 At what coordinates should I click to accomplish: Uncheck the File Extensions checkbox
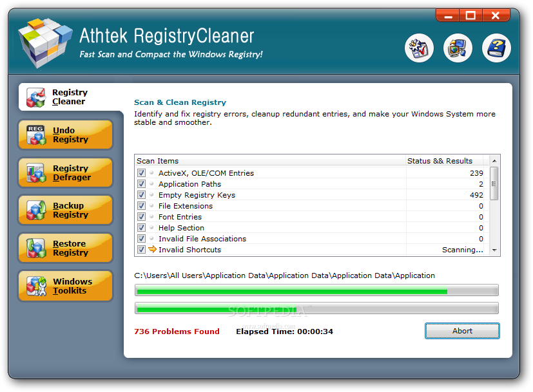(x=141, y=206)
